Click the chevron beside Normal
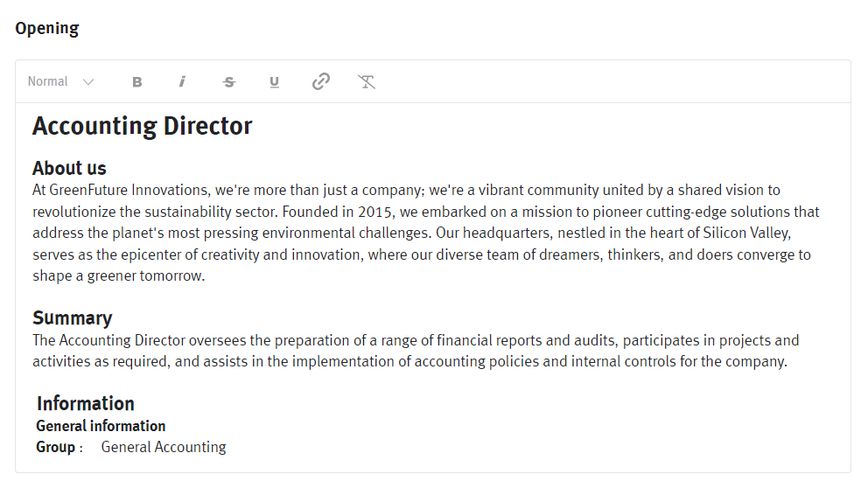 [x=88, y=82]
